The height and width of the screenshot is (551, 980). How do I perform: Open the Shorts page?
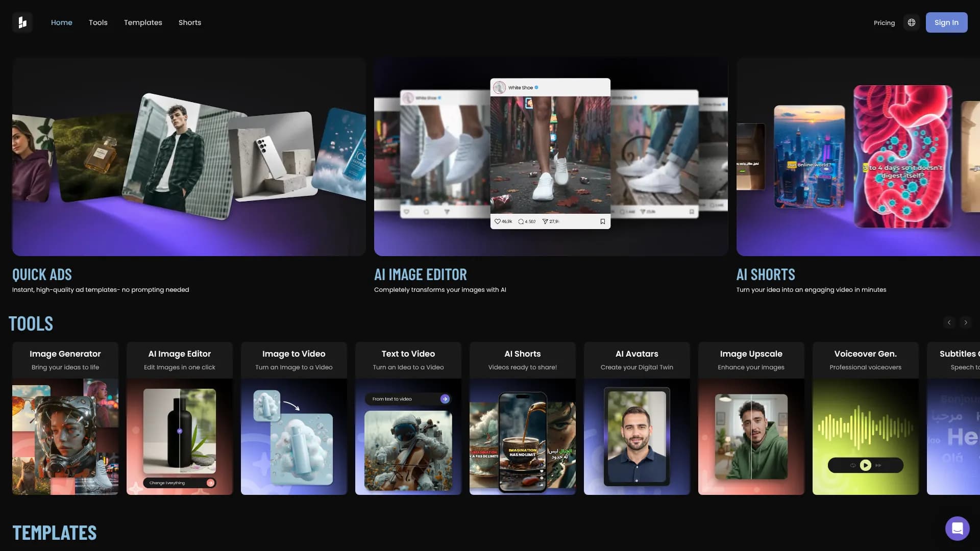[190, 22]
